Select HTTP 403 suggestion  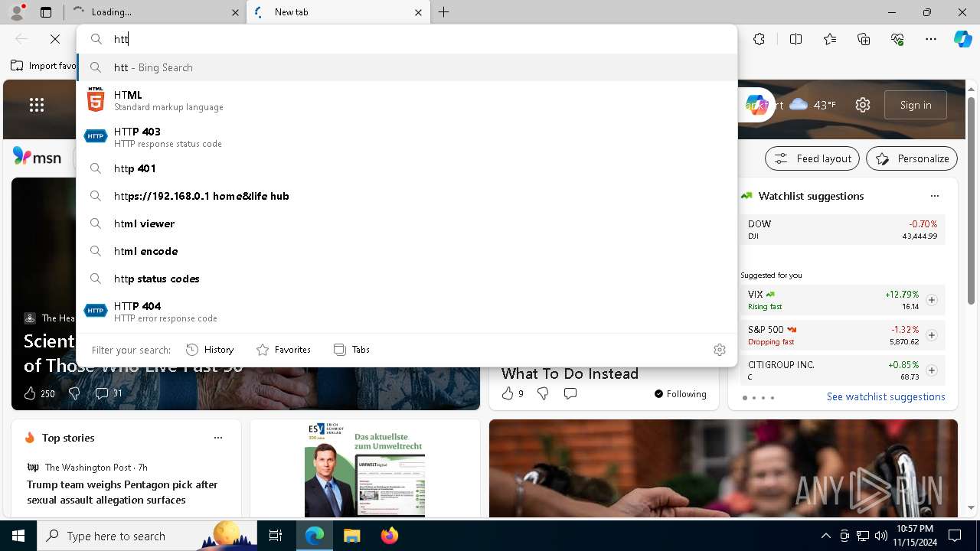click(x=407, y=137)
